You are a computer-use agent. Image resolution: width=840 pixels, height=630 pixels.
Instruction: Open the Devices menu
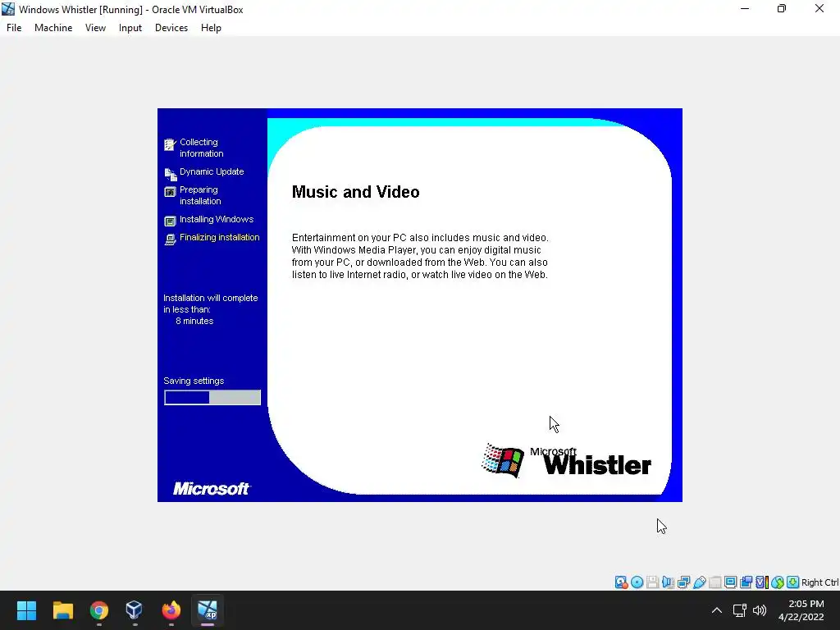click(171, 28)
